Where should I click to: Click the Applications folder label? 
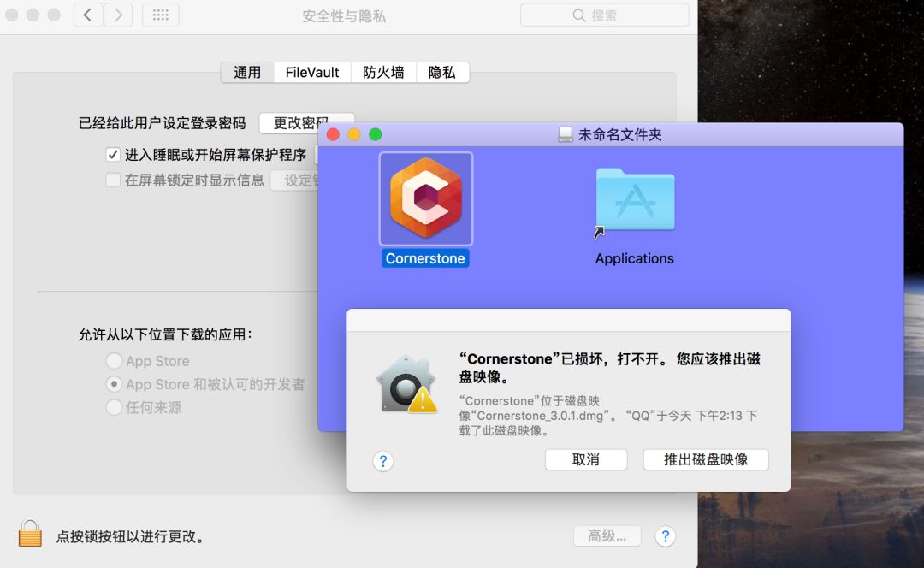coord(635,258)
